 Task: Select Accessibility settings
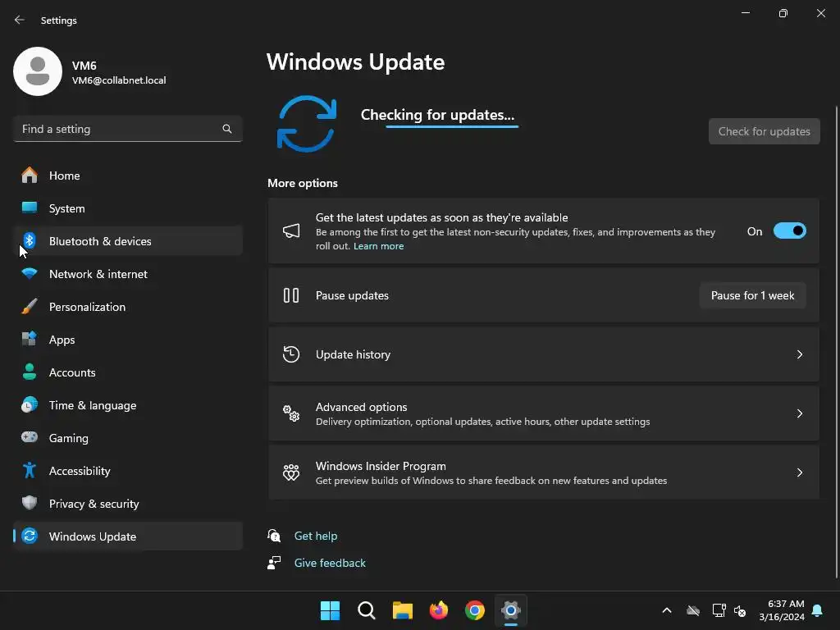(127, 470)
